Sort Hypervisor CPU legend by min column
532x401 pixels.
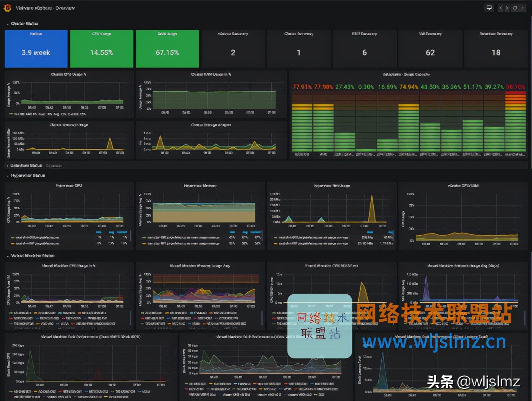coord(99,232)
